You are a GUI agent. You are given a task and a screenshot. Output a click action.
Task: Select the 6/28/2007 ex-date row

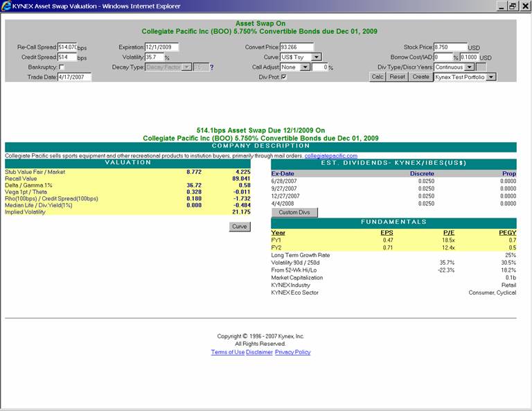pos(393,181)
